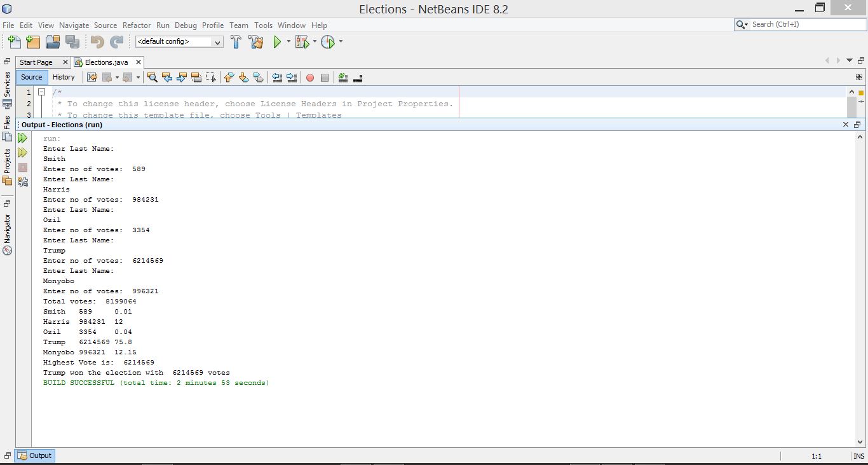Expand Run Project dropdown arrow
Viewport: 868px width, 465px height.
(288, 42)
